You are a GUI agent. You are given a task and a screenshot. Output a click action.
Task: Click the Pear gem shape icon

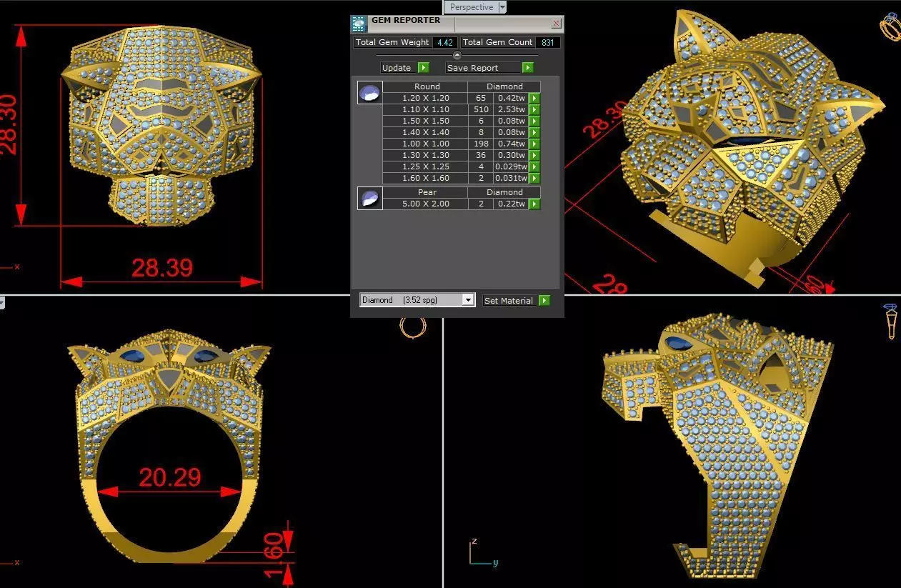(370, 199)
